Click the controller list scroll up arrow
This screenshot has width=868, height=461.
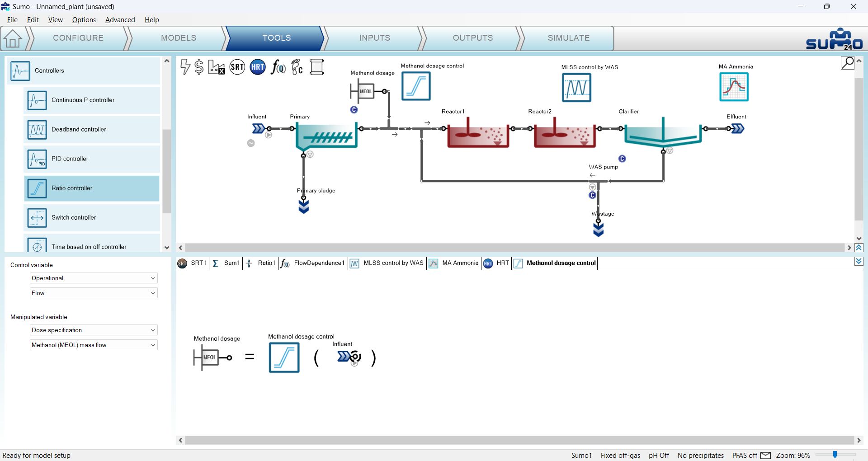click(167, 61)
